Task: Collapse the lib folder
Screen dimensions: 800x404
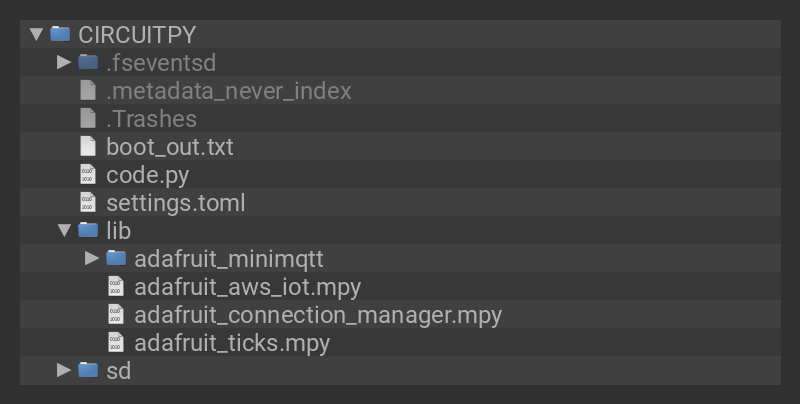Action: click(x=64, y=230)
